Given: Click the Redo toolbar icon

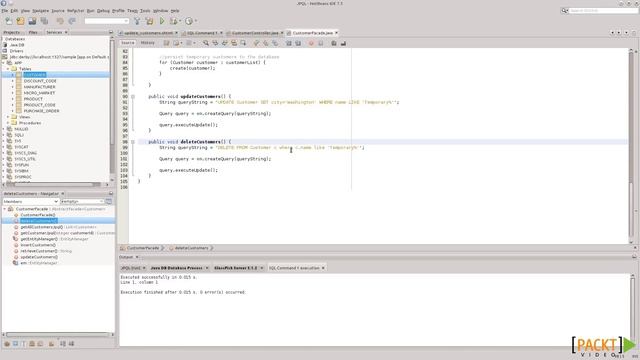Looking at the screenshot, I should click(72, 21).
